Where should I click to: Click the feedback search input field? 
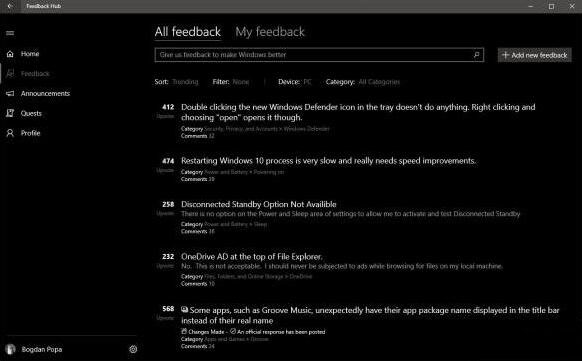pos(319,55)
